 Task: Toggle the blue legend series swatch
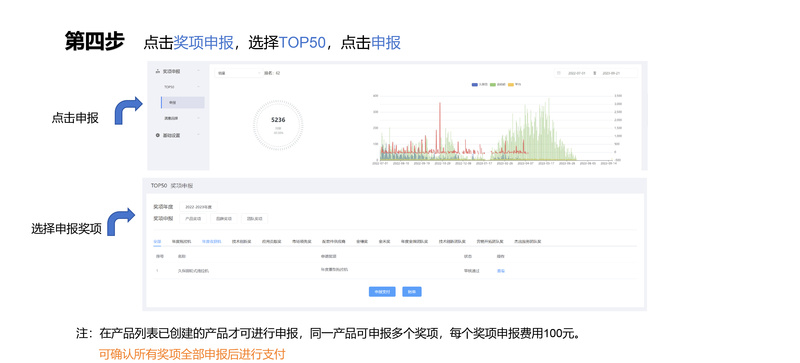point(474,85)
